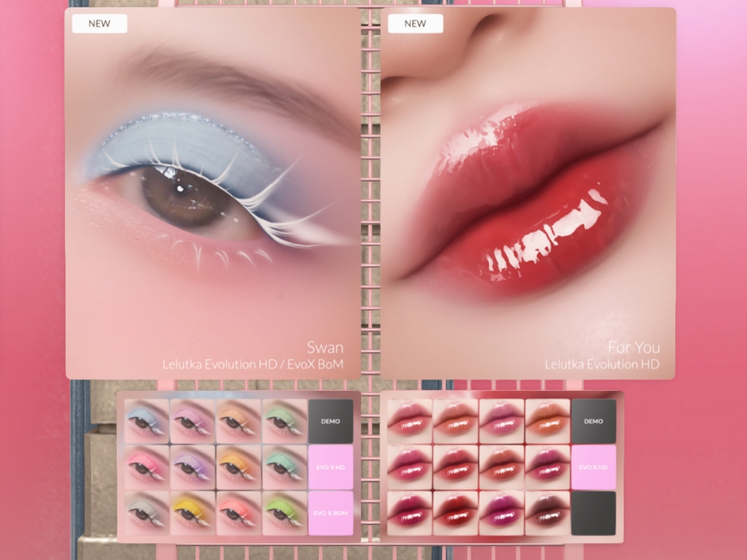Click EVO X HD button for lip gloss
The image size is (747, 560).
coord(593,467)
